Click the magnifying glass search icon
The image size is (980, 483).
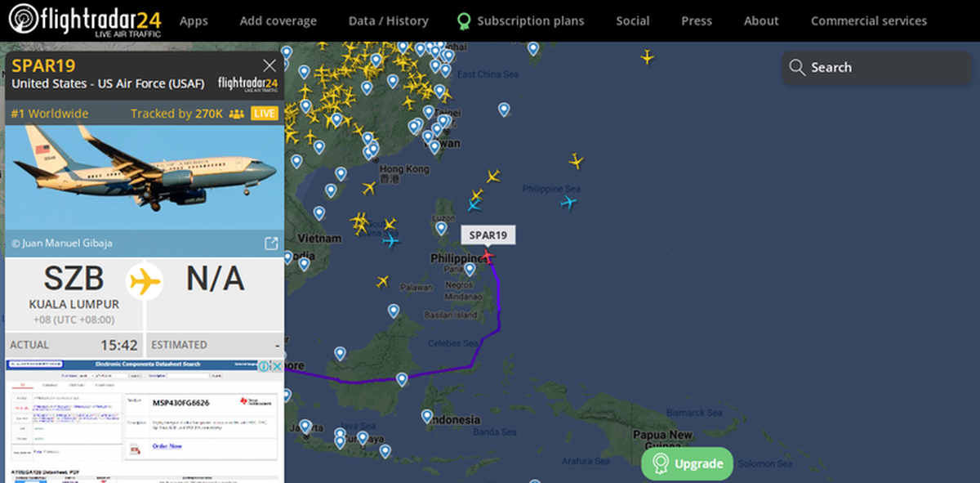pyautogui.click(x=797, y=68)
